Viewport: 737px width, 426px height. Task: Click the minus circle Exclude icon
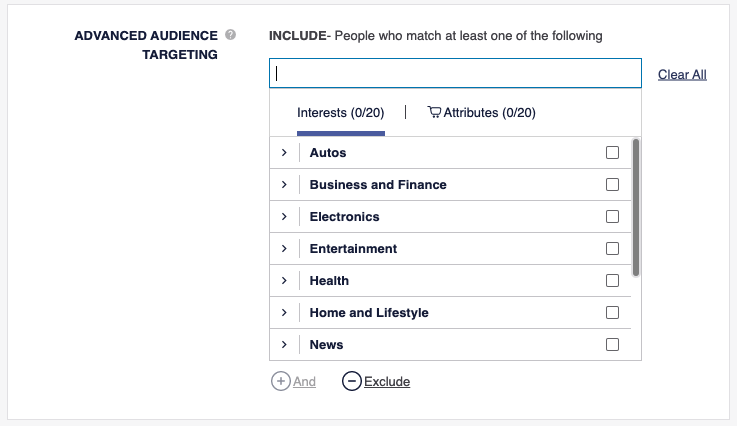351,381
